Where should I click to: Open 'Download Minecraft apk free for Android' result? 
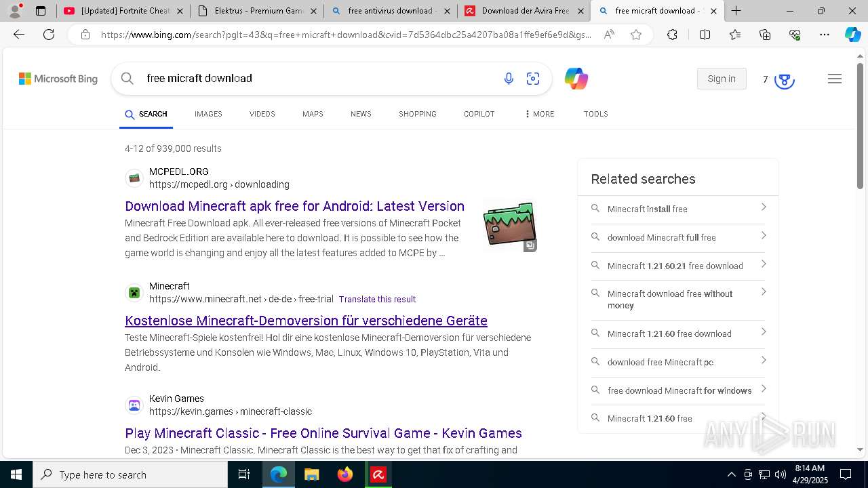coord(294,206)
